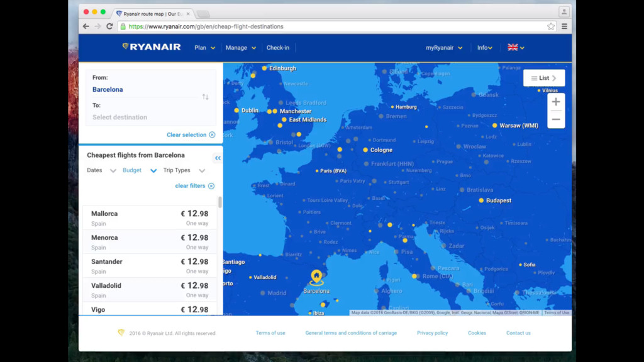Open the Chrome user profile button
Image resolution: width=644 pixels, height=362 pixels.
coord(564,12)
